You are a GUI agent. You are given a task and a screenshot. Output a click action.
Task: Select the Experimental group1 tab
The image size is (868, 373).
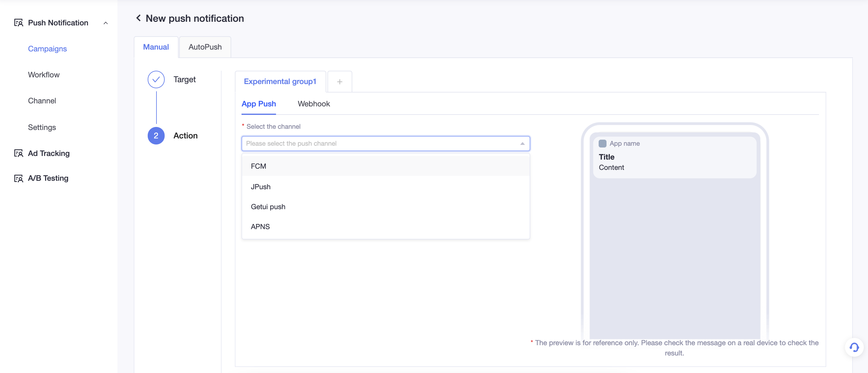[x=280, y=82]
